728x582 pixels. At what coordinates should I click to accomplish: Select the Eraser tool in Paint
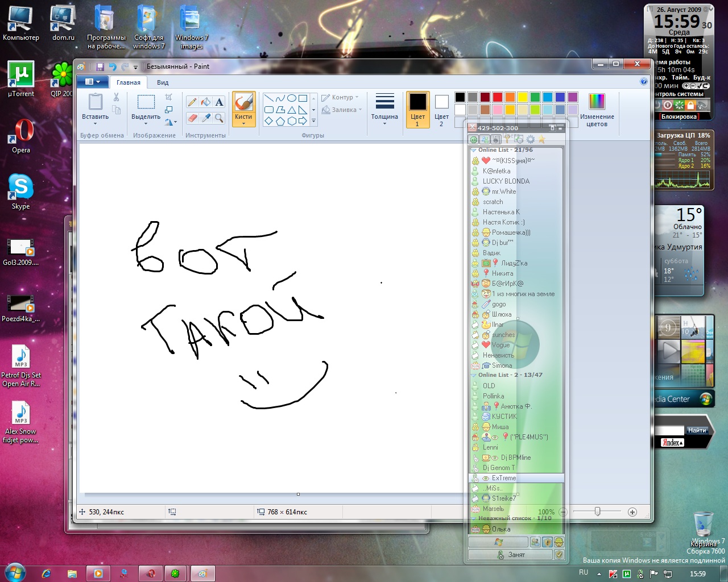[192, 118]
